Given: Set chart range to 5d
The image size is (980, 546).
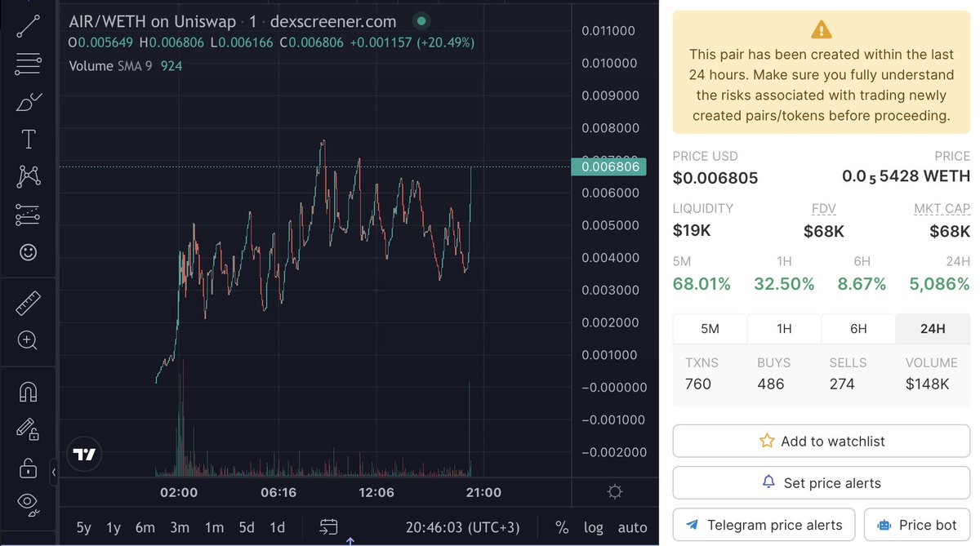Looking at the screenshot, I should [247, 527].
